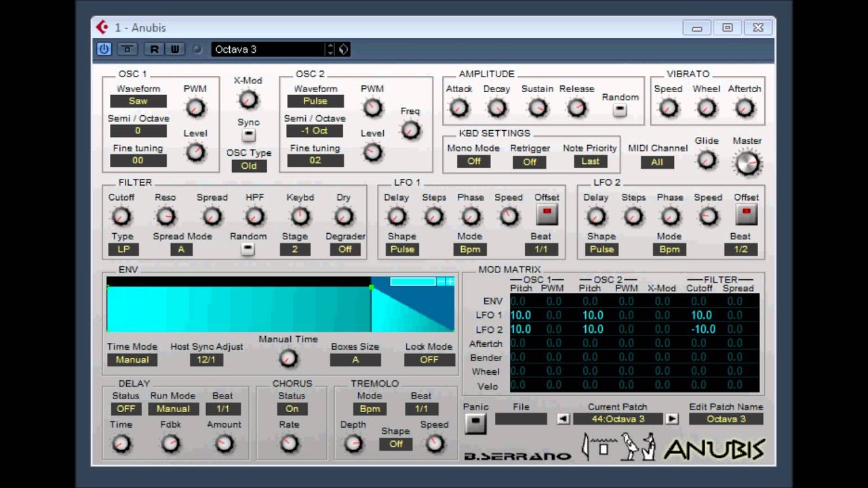The width and height of the screenshot is (868, 488).
Task: Click the minus zoom button in ENV
Action: coord(441,281)
